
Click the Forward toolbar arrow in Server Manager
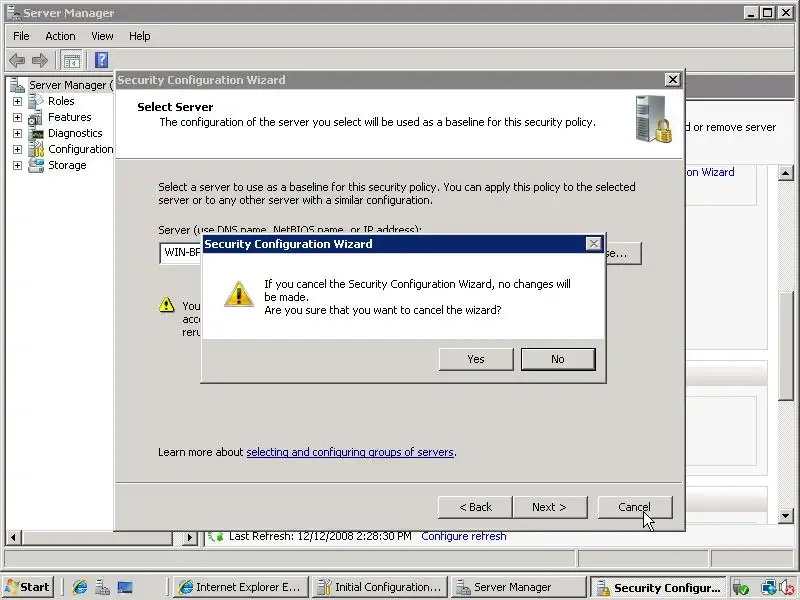40,60
